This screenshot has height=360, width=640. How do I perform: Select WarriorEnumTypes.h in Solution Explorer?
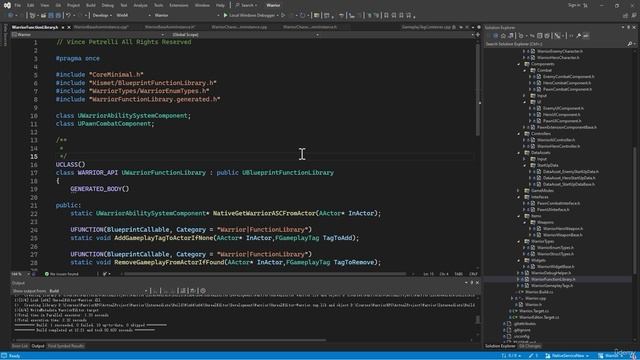556,248
